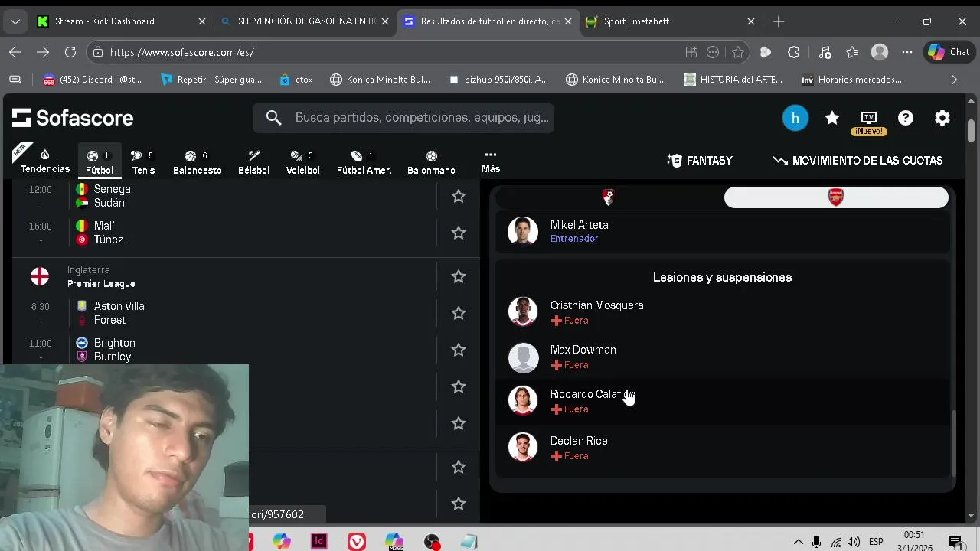Open the user profile avatar 'h'
Image resolution: width=980 pixels, height=551 pixels.
795,118
